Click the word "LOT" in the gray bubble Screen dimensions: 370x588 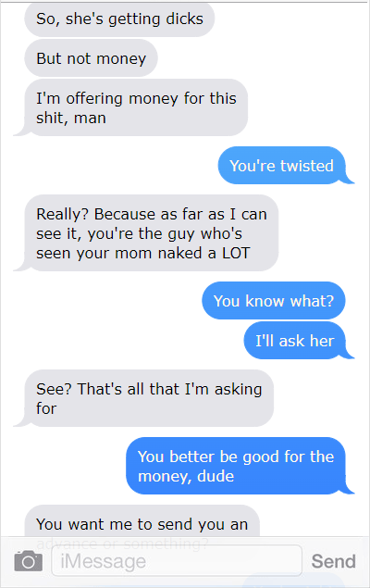pos(236,253)
